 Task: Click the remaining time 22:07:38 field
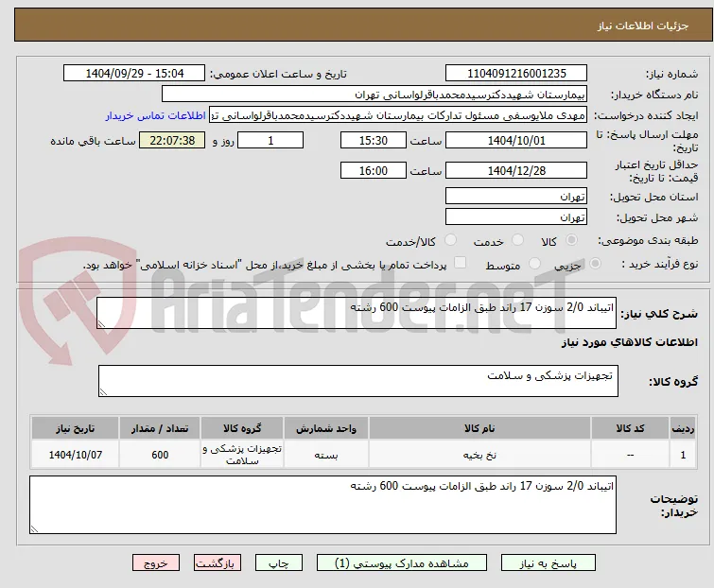point(172,140)
